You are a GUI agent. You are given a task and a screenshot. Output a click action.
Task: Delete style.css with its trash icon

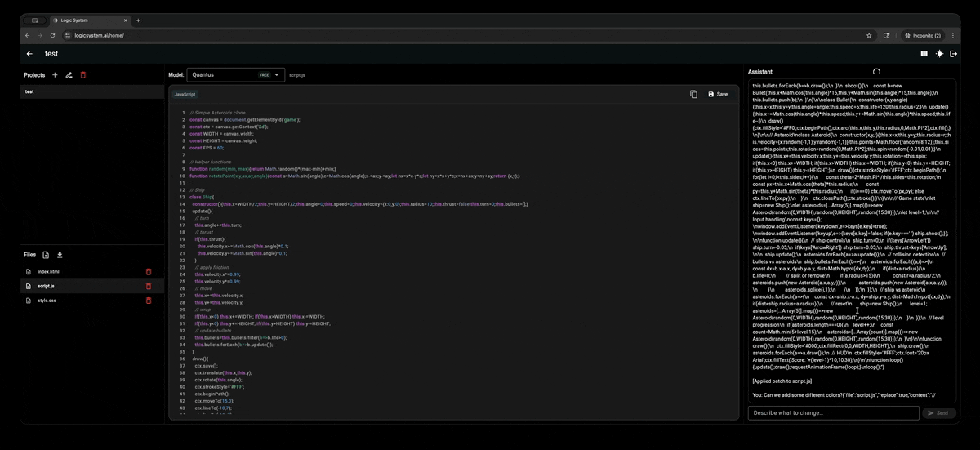pos(149,301)
